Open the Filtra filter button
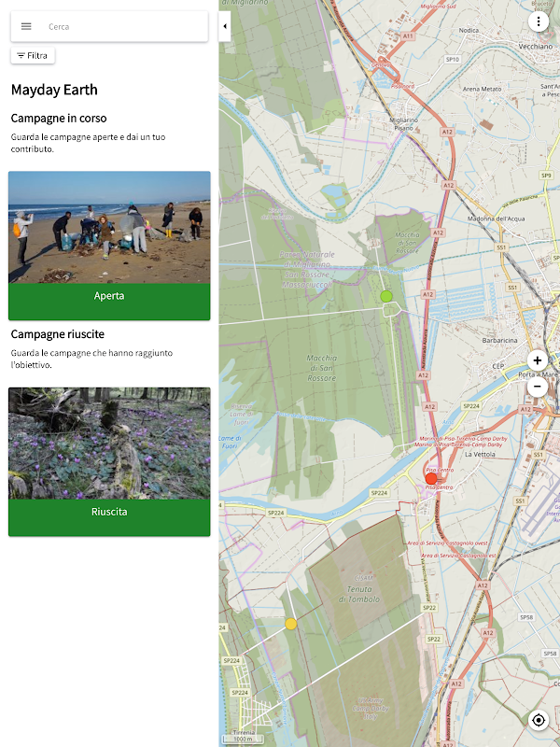Screen dimensions: 560x747 [33, 56]
